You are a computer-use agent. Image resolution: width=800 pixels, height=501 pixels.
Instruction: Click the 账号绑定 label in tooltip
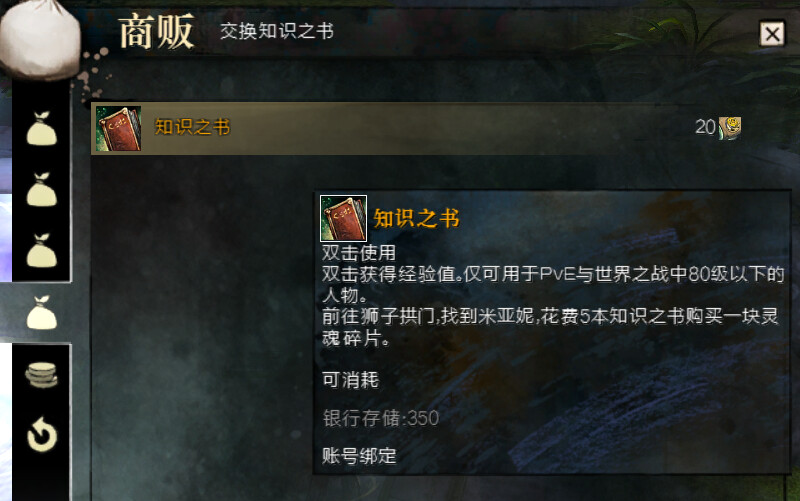coord(359,456)
